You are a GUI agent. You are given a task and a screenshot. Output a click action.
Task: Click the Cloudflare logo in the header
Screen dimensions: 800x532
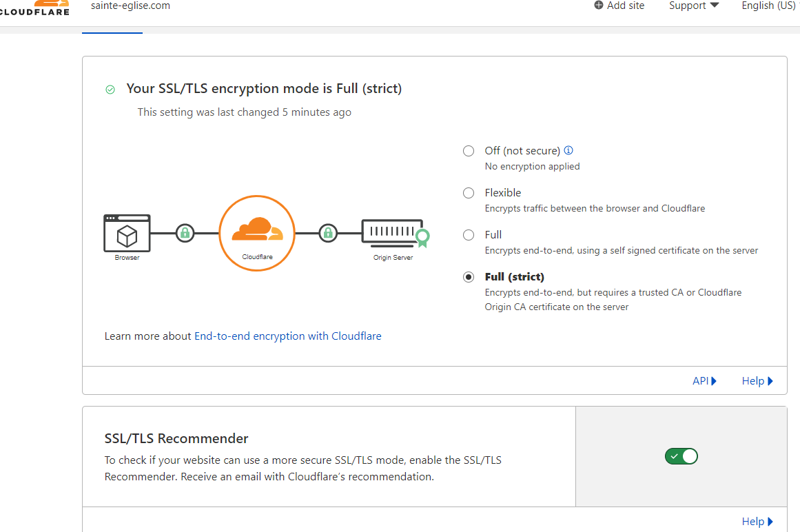[37, 7]
